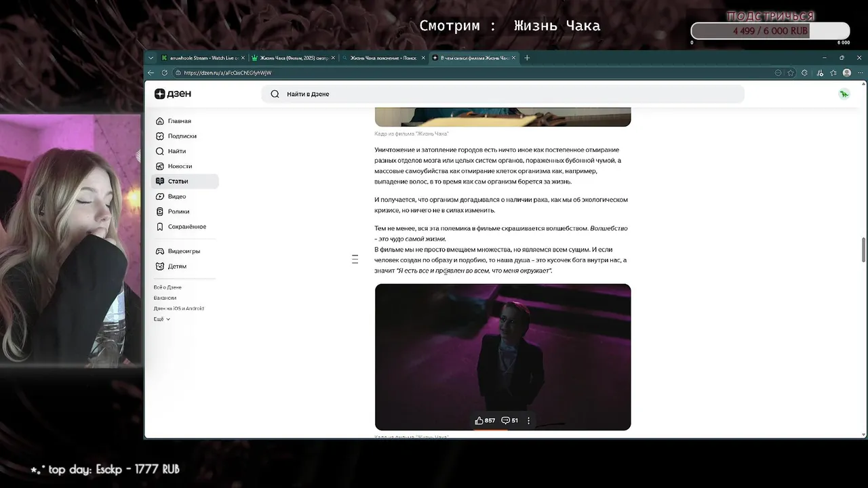Close the Жизнь Чака (Фильм, 2025) tab
Viewport: 868px width, 488px height.
point(333,58)
